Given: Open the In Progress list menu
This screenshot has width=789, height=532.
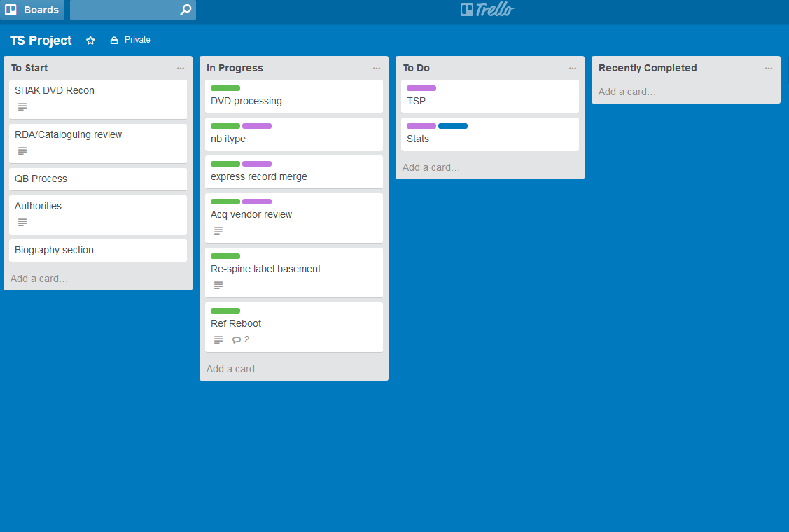Looking at the screenshot, I should 377,69.
